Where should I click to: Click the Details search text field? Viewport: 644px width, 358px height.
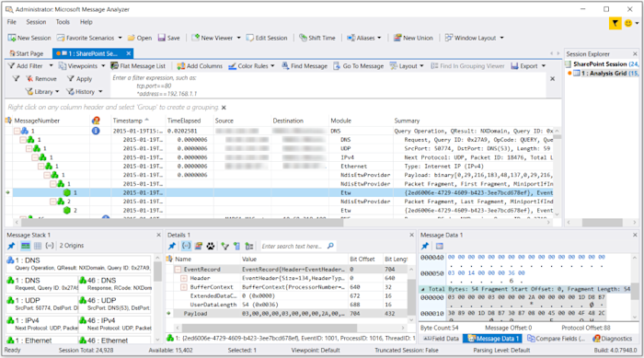pyautogui.click(x=293, y=247)
